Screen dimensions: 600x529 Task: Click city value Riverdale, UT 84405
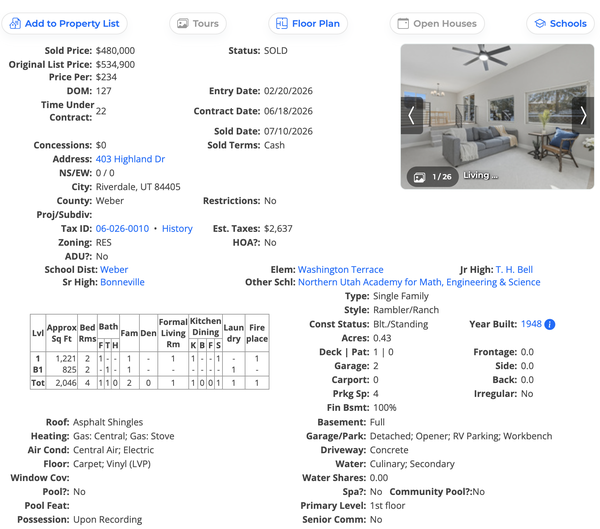pos(138,187)
